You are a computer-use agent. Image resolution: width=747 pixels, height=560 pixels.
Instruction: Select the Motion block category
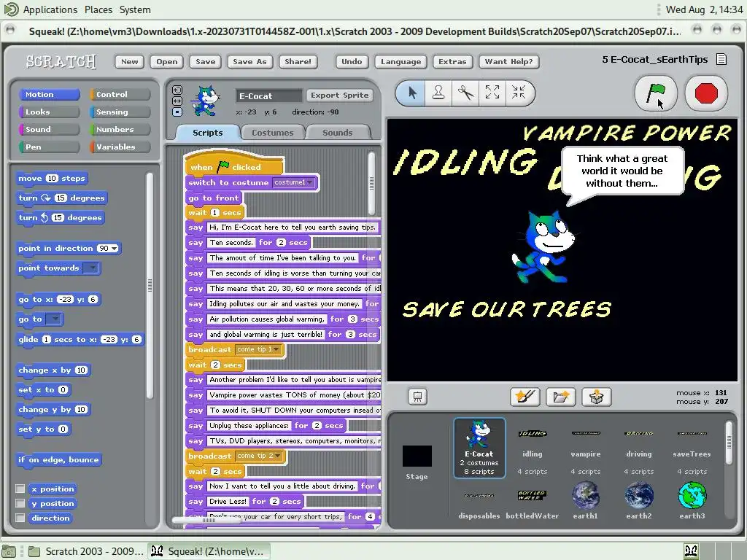(x=49, y=94)
